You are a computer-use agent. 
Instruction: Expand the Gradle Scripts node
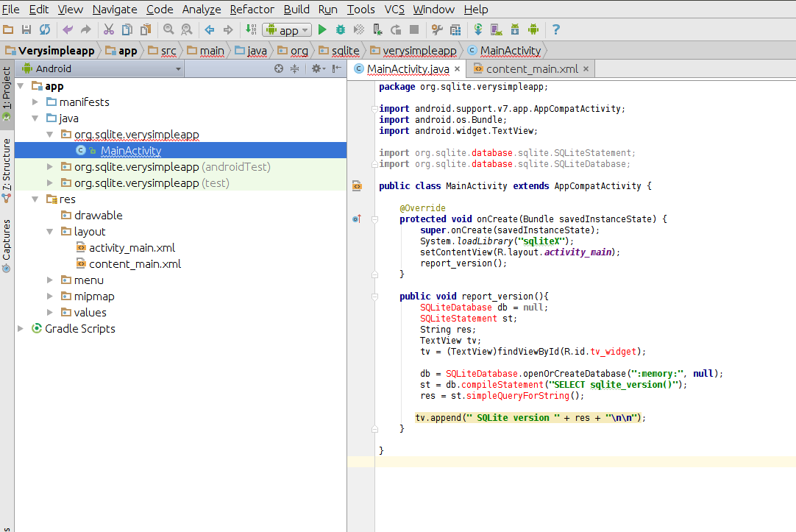coord(20,329)
